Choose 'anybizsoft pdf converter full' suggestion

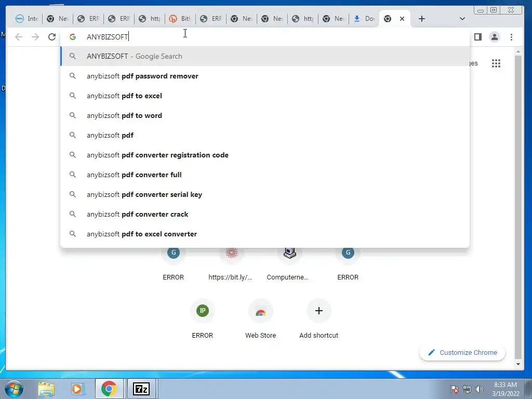tap(265, 175)
